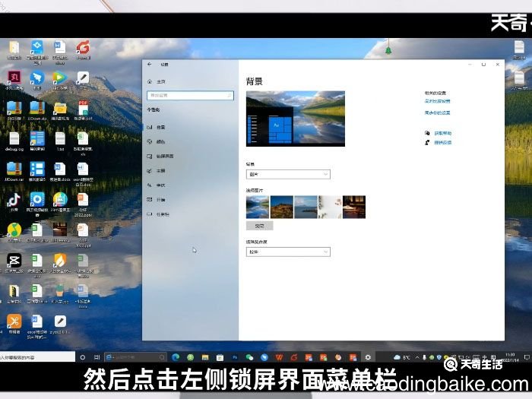532x399 pixels.
Task: Open WeChat from the taskbar
Action: pos(249,357)
